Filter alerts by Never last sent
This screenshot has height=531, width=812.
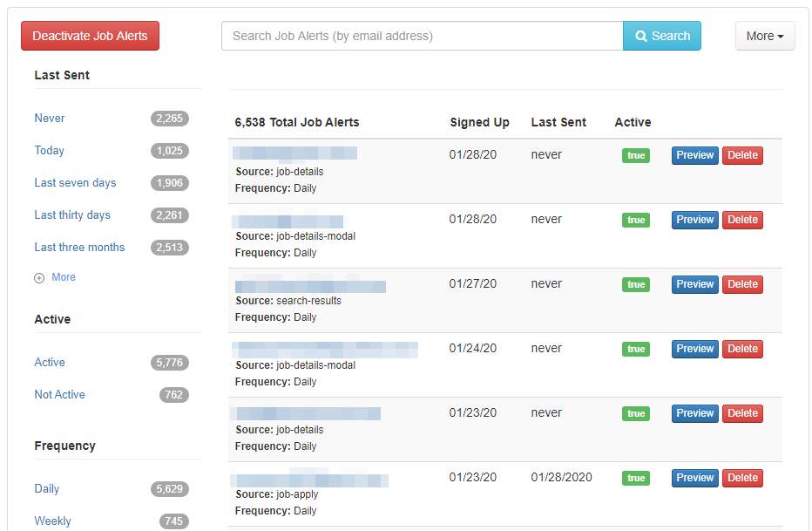pos(49,118)
